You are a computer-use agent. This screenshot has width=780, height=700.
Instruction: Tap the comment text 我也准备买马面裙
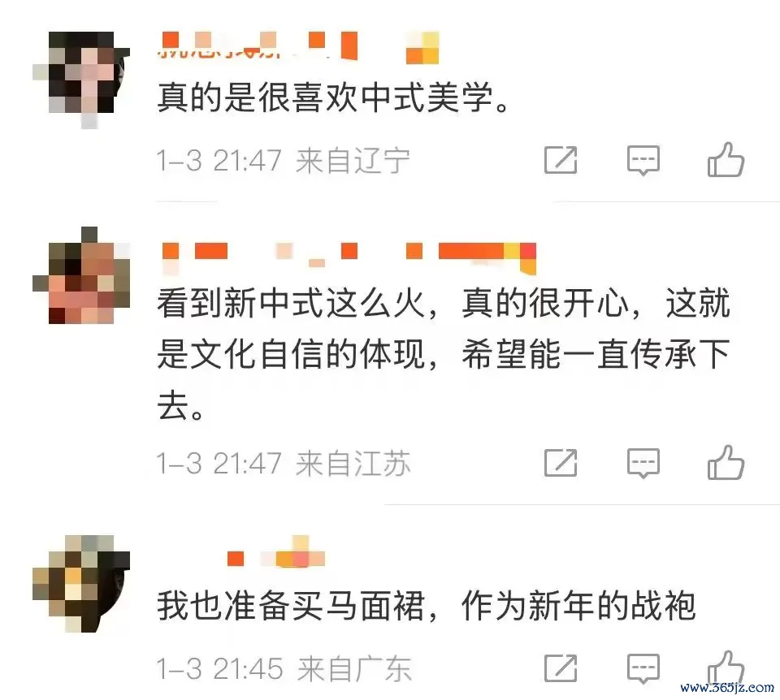(427, 606)
